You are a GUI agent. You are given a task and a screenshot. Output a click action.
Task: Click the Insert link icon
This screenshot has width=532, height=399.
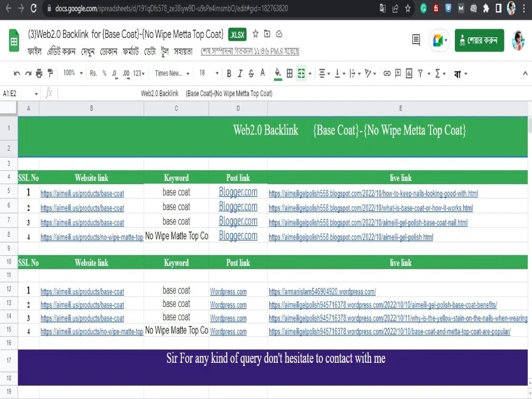pyautogui.click(x=387, y=73)
